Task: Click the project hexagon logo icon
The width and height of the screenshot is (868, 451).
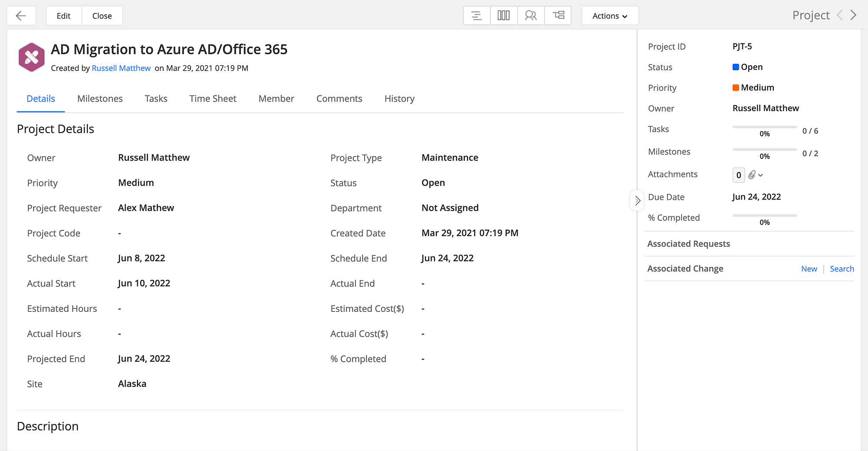Action: (x=31, y=57)
